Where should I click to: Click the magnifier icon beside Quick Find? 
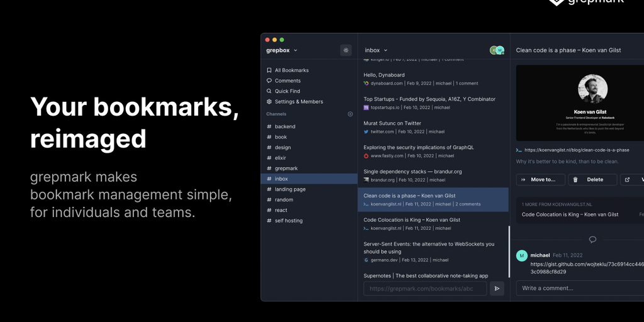pyautogui.click(x=269, y=91)
